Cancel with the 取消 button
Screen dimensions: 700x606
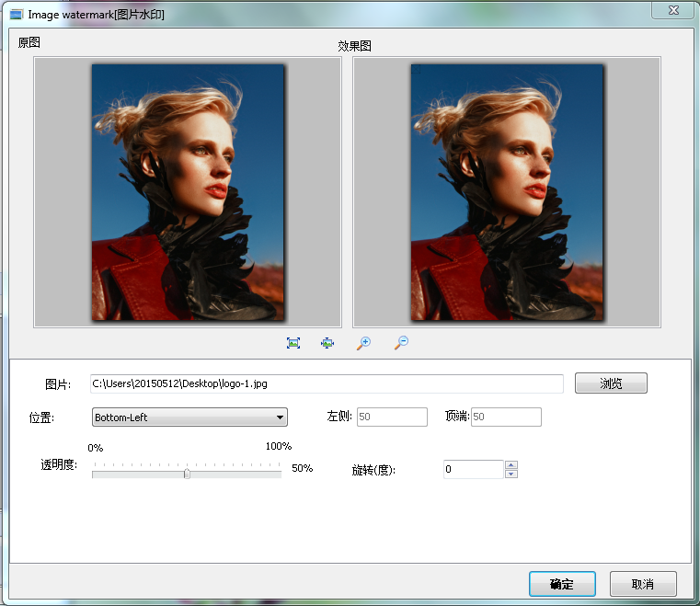[643, 584]
